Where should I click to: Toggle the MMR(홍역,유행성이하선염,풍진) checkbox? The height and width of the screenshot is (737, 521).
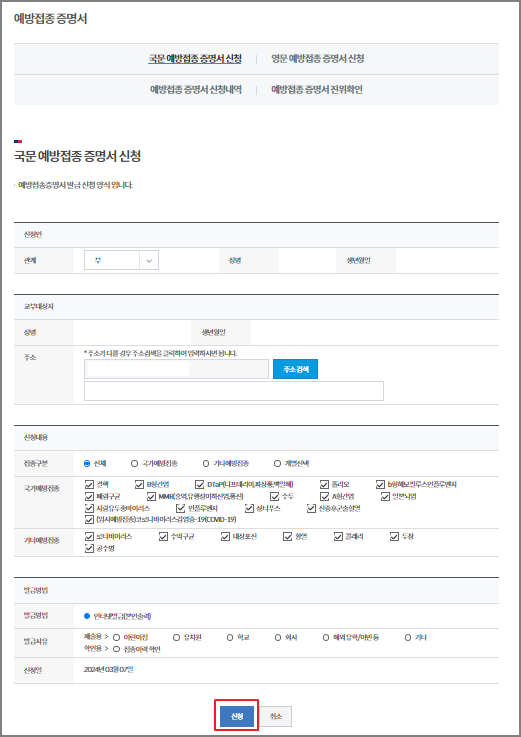click(x=151, y=496)
